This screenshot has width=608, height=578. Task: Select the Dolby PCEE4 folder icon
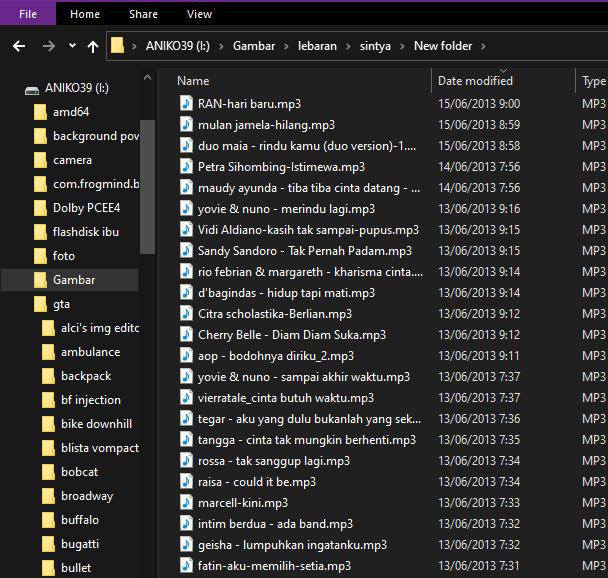click(x=40, y=208)
